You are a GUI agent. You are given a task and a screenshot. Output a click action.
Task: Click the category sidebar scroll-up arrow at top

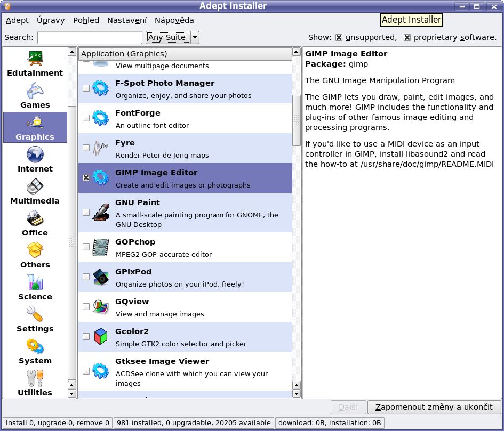(x=72, y=52)
